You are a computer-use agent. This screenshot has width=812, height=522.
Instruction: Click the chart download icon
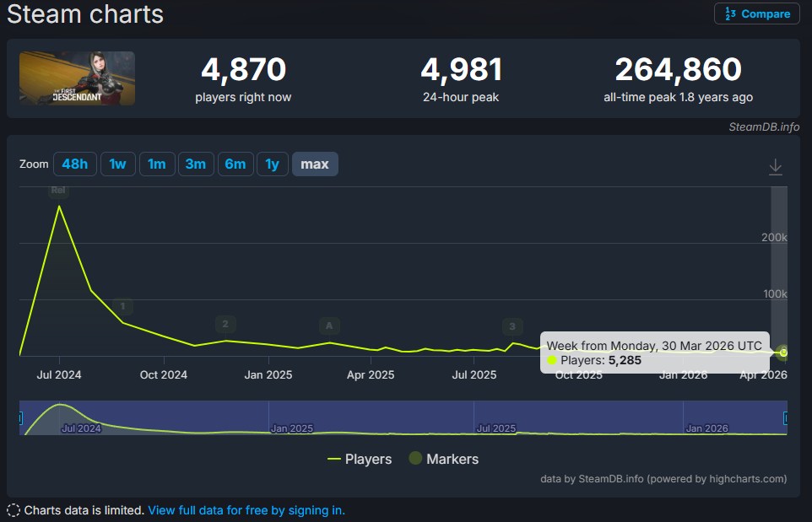[x=776, y=167]
